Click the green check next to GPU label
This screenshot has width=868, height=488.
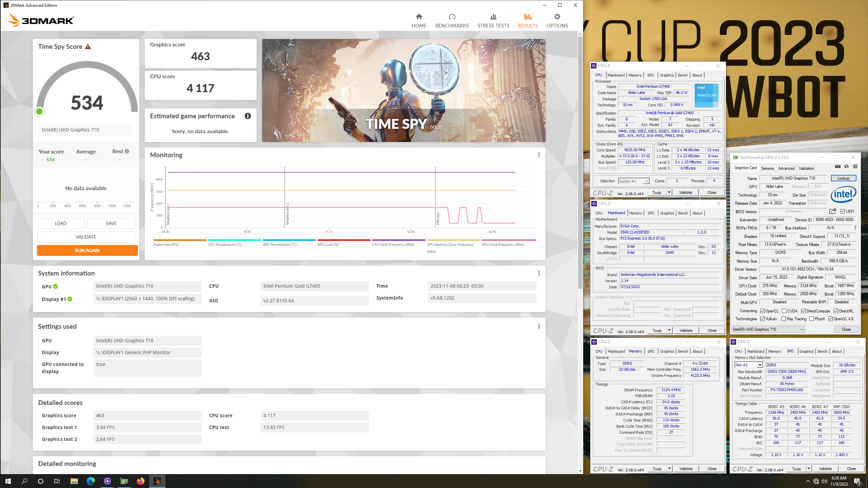[x=56, y=286]
